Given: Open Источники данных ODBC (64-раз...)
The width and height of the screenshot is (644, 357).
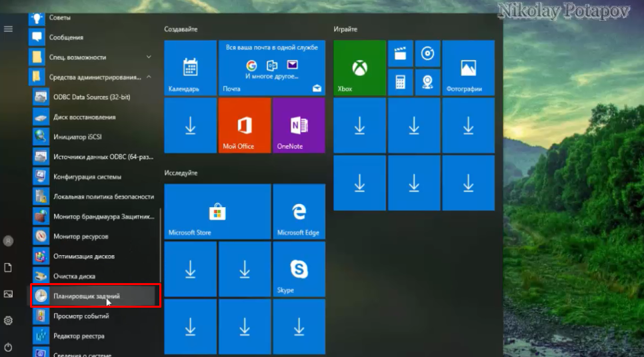Looking at the screenshot, I should (x=94, y=157).
